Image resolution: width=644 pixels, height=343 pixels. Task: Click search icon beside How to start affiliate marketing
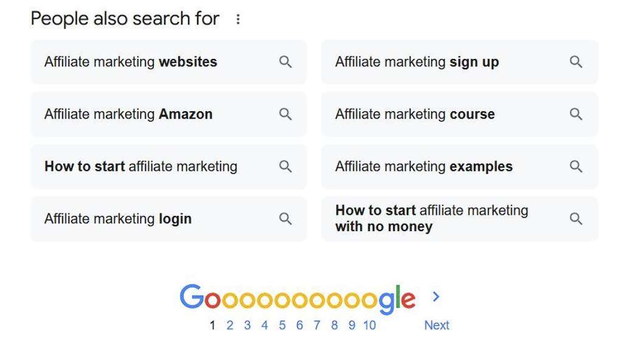click(x=285, y=167)
